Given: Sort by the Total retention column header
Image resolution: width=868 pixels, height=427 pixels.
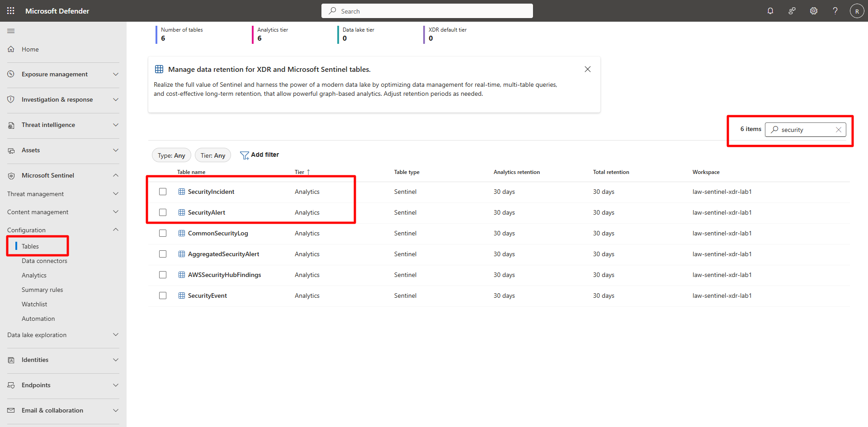Looking at the screenshot, I should click(x=611, y=172).
